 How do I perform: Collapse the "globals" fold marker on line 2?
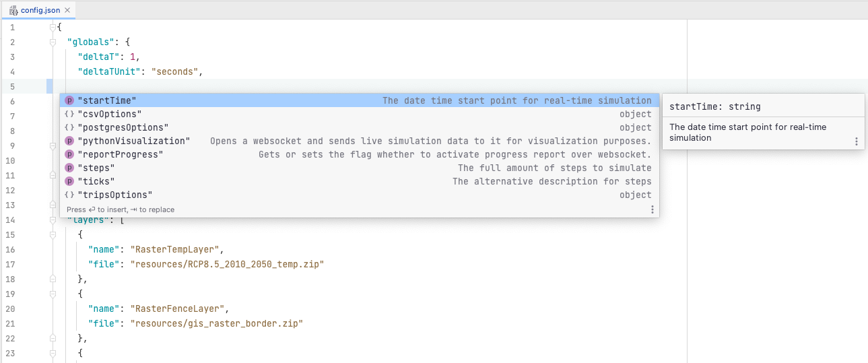click(53, 42)
